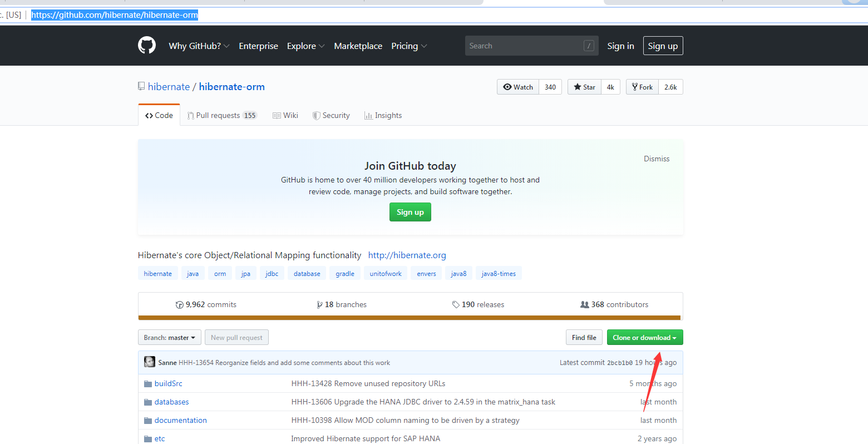Click the documentation folder icon
Image resolution: width=868 pixels, height=444 pixels.
[x=148, y=421]
